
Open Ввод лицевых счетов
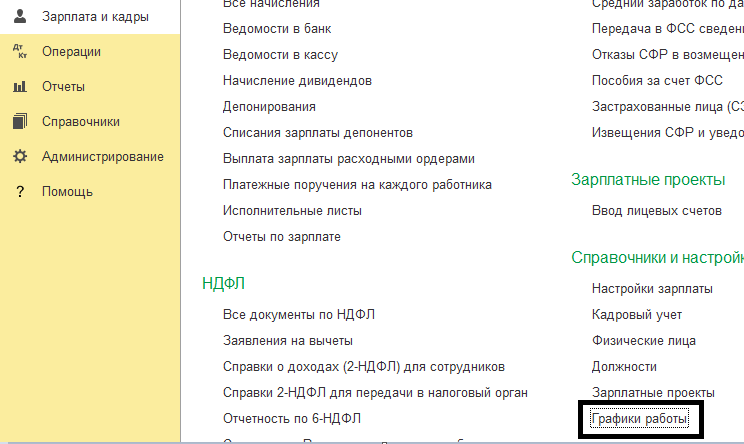point(656,210)
